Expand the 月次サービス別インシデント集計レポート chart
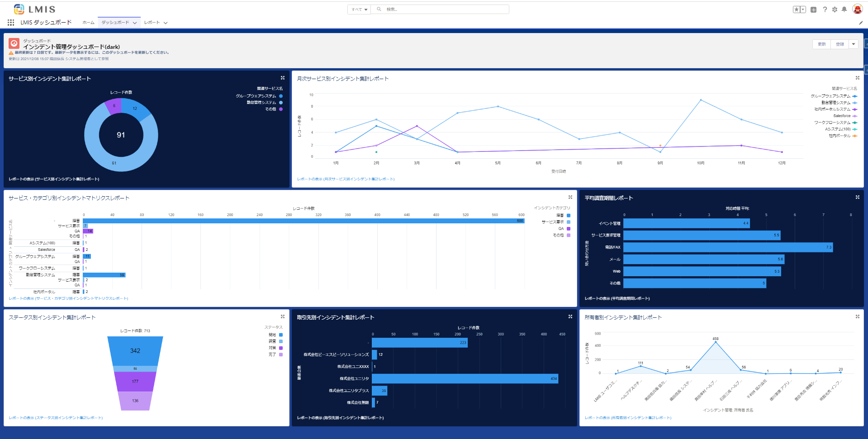This screenshot has height=439, width=868. click(857, 78)
